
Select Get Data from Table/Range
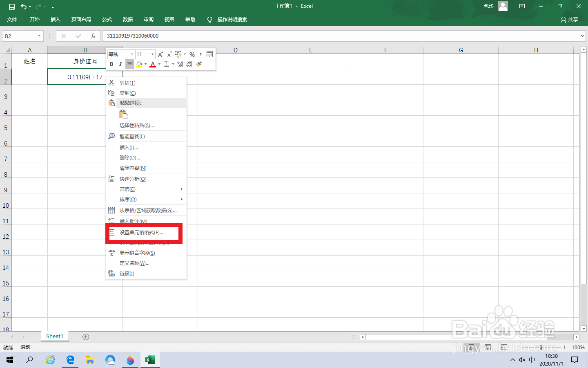coord(146,210)
